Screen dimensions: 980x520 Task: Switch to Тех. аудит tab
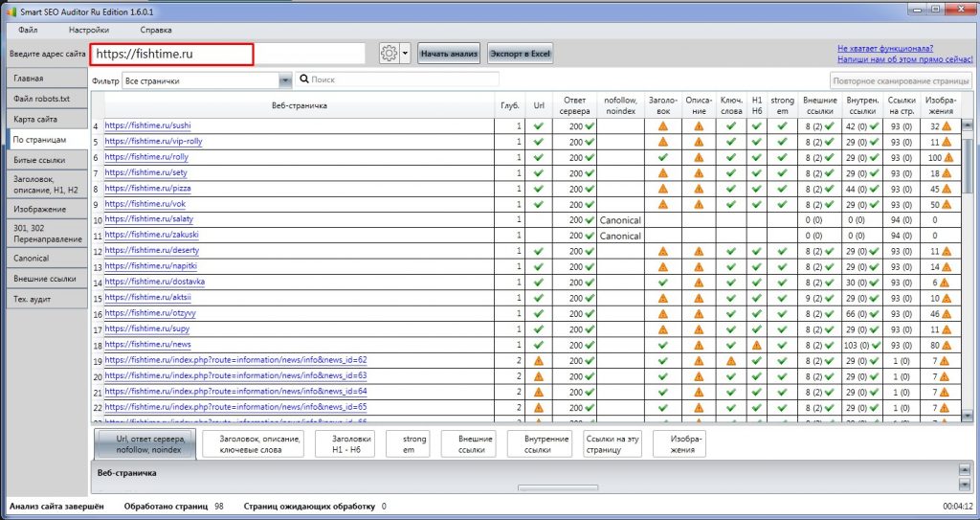(x=47, y=299)
